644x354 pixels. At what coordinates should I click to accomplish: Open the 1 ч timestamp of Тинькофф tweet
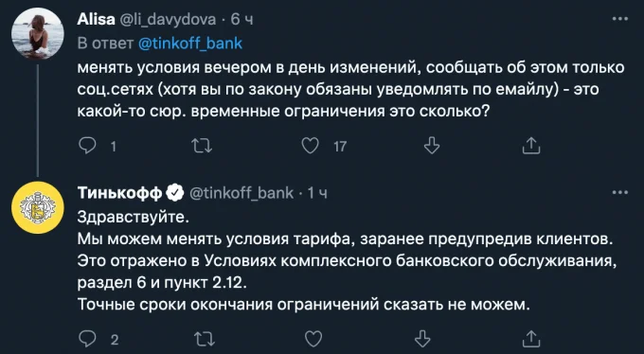pos(317,192)
